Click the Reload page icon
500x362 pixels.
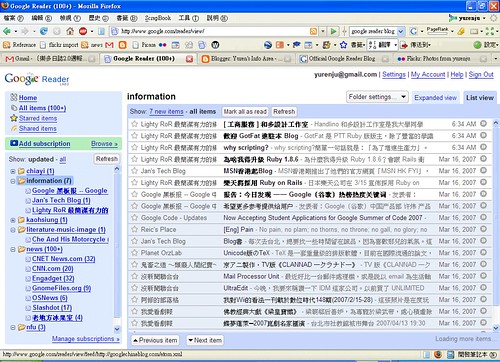click(44, 31)
